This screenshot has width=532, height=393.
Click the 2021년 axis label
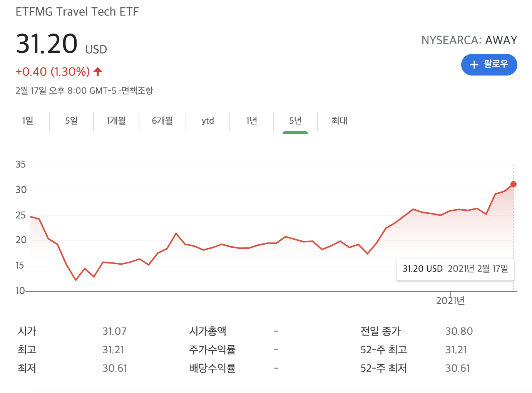coord(450,301)
